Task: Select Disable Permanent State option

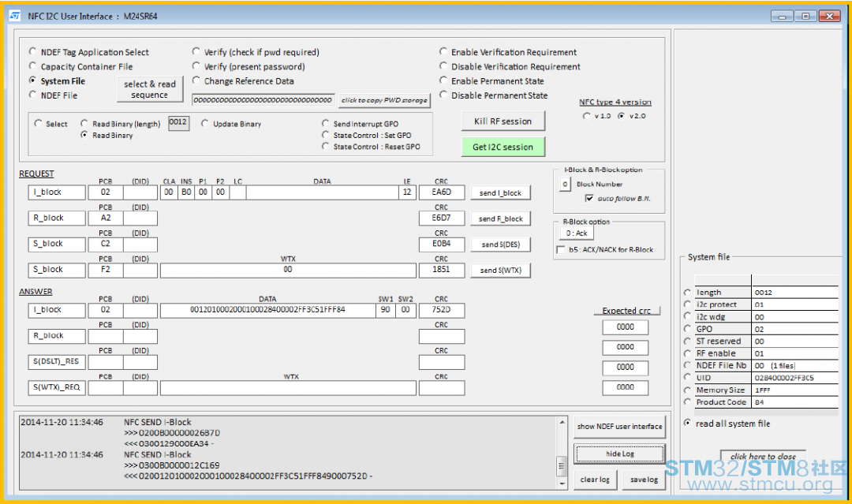Action: pos(443,95)
